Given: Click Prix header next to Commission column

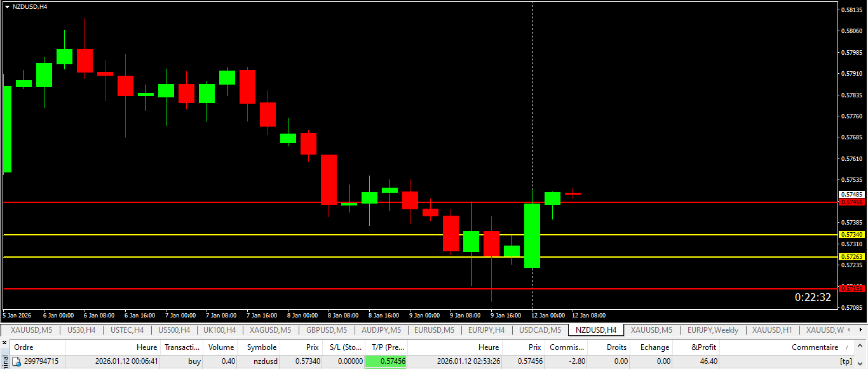Looking at the screenshot, I should coord(524,347).
